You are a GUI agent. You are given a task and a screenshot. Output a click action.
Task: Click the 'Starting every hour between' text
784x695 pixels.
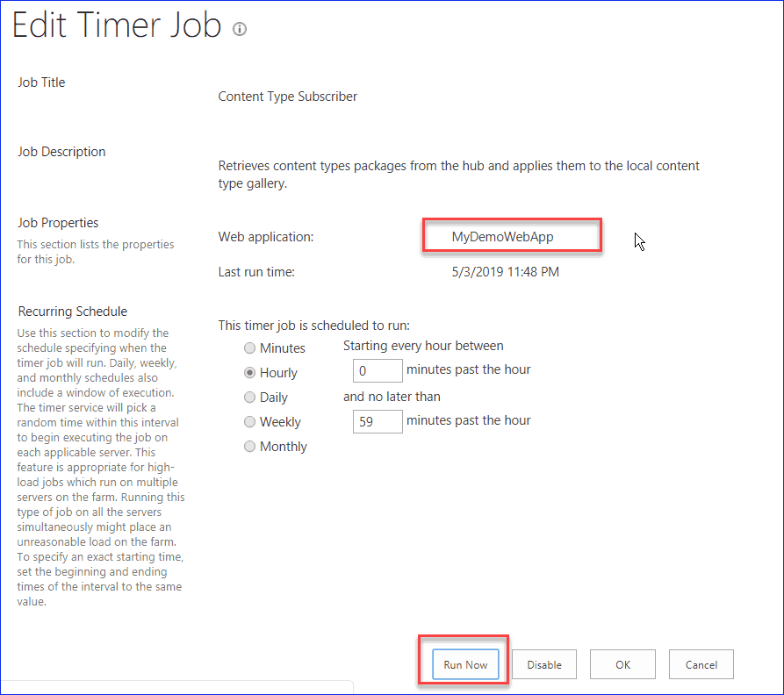tap(423, 346)
